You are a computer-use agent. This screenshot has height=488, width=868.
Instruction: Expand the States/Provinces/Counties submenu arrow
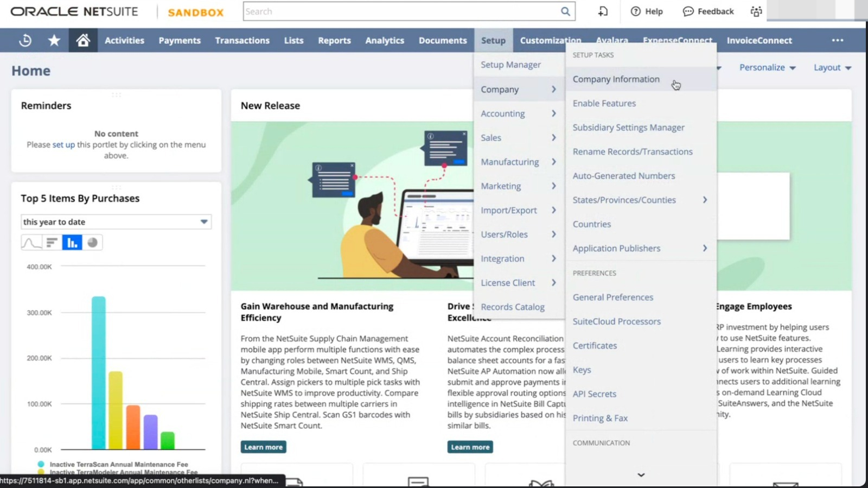(705, 200)
